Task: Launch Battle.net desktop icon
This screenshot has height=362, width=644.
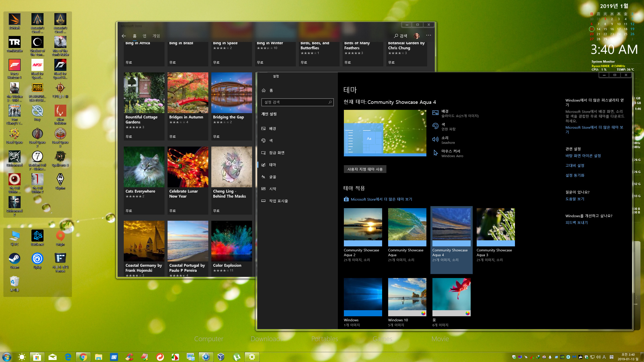Action: [x=37, y=238]
